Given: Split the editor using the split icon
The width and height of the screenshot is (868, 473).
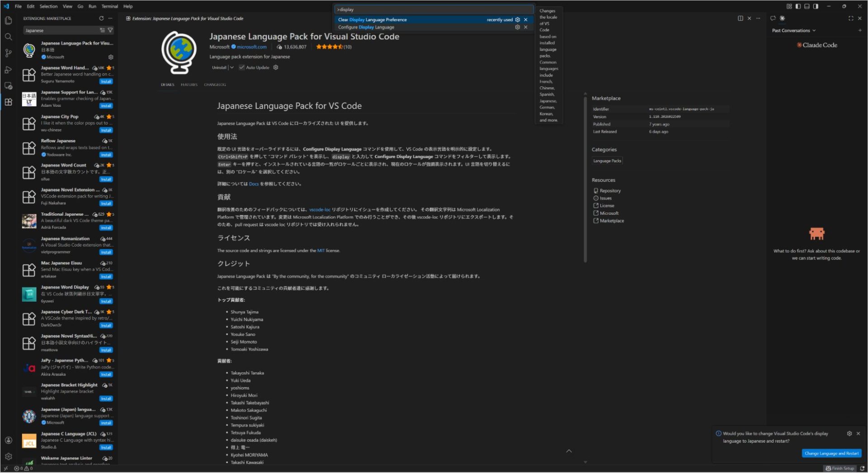Looking at the screenshot, I should pyautogui.click(x=740, y=18).
